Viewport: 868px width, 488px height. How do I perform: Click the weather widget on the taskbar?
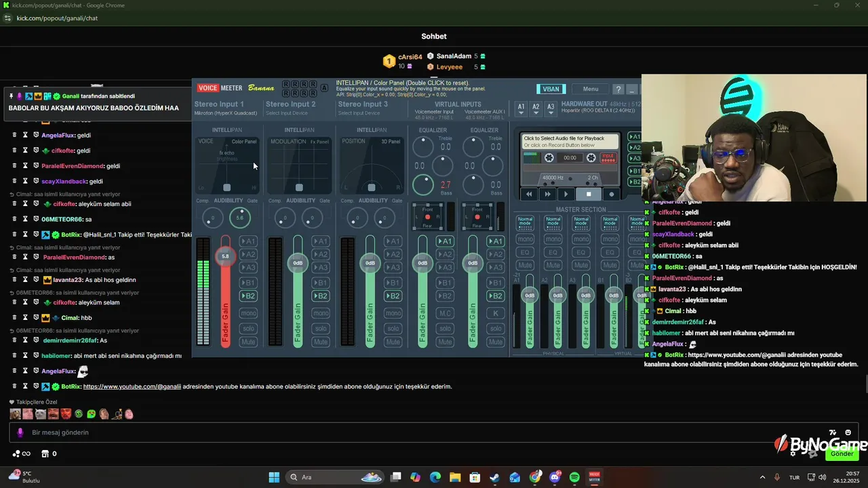pyautogui.click(x=22, y=477)
